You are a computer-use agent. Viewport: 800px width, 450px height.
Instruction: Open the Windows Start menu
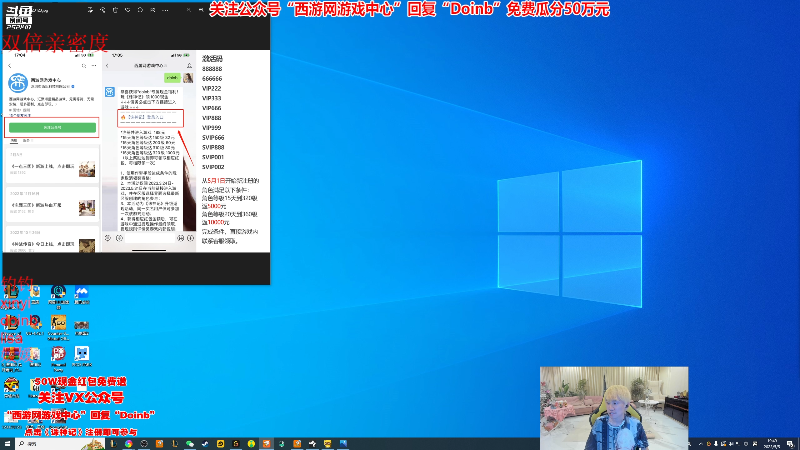tap(7, 444)
